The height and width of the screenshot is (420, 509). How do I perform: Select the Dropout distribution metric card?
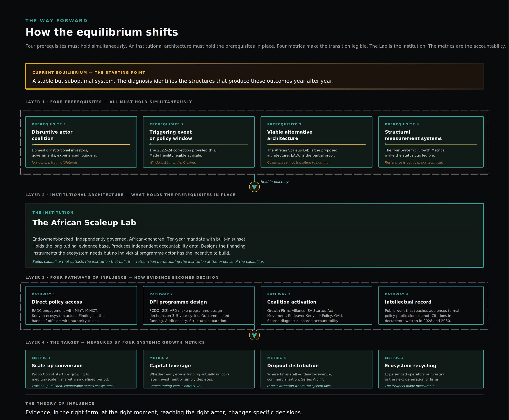click(316, 369)
